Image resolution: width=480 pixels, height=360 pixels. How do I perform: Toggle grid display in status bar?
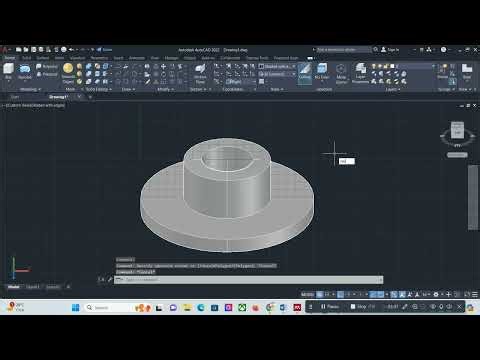pyautogui.click(x=319, y=294)
